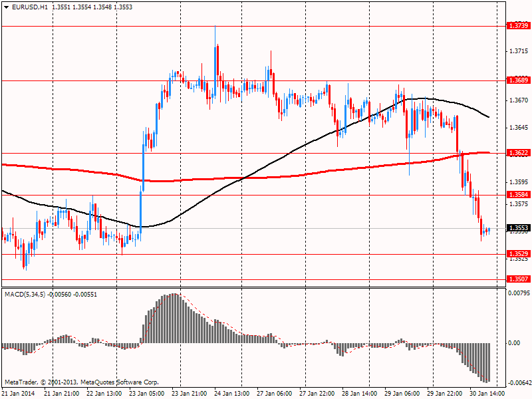
Task: Click the 27 Jan 06:00 time label
Action: click(275, 394)
